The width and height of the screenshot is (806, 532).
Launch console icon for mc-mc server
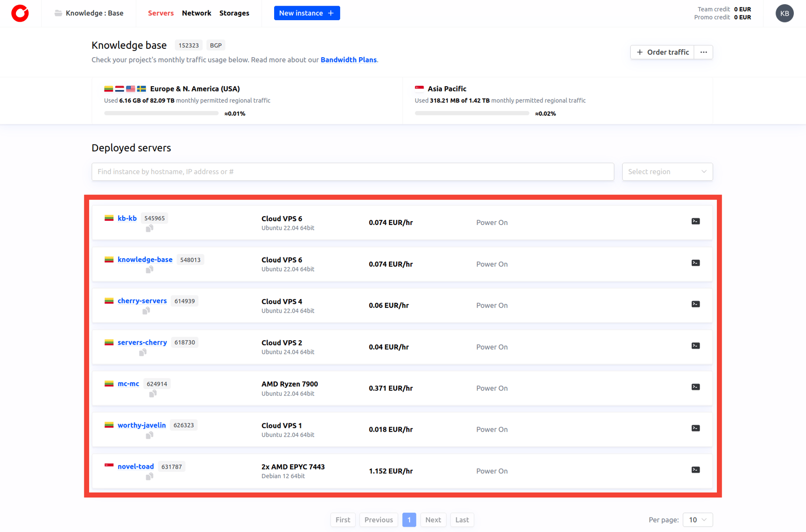coord(695,387)
